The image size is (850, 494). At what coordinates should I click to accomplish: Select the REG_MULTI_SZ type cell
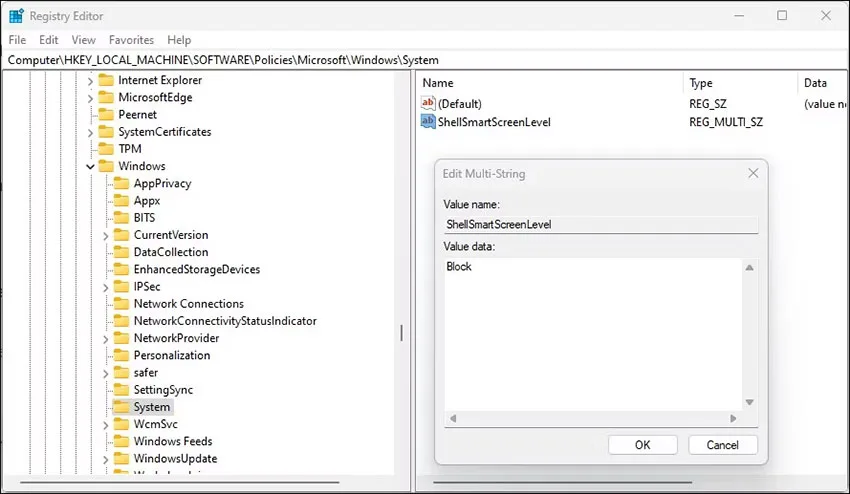(726, 122)
